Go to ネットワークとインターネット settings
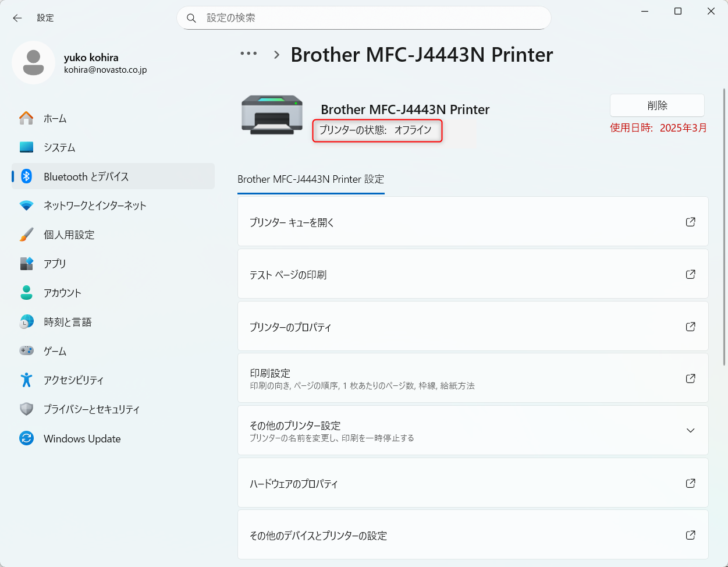This screenshot has height=567, width=728. click(x=113, y=205)
